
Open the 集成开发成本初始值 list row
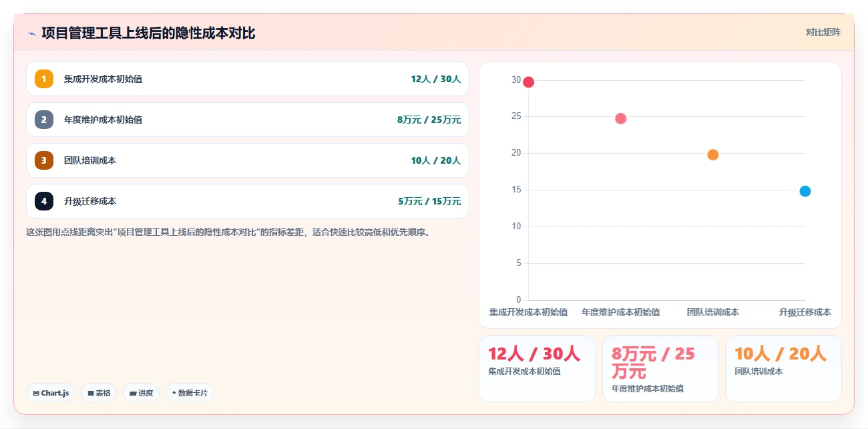point(248,79)
